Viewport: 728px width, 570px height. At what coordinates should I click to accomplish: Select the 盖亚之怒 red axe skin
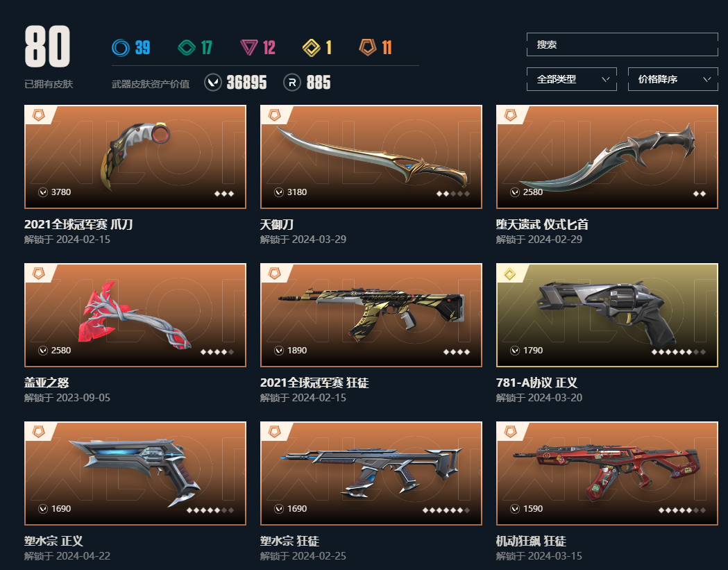click(x=135, y=315)
